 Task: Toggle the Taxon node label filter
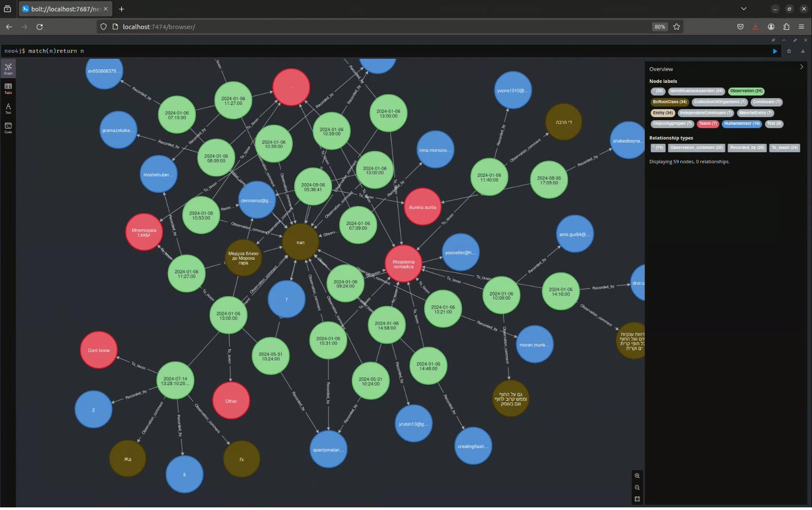(708, 124)
